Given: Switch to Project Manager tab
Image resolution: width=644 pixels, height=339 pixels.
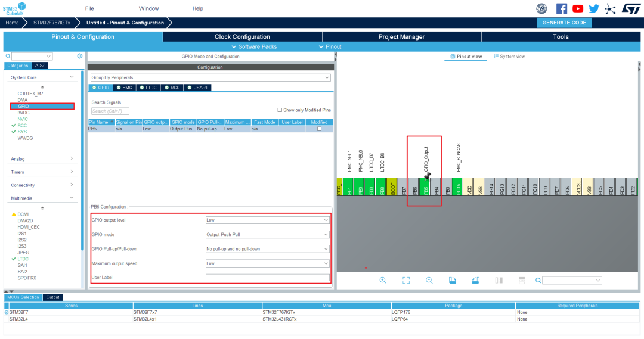Looking at the screenshot, I should (402, 36).
